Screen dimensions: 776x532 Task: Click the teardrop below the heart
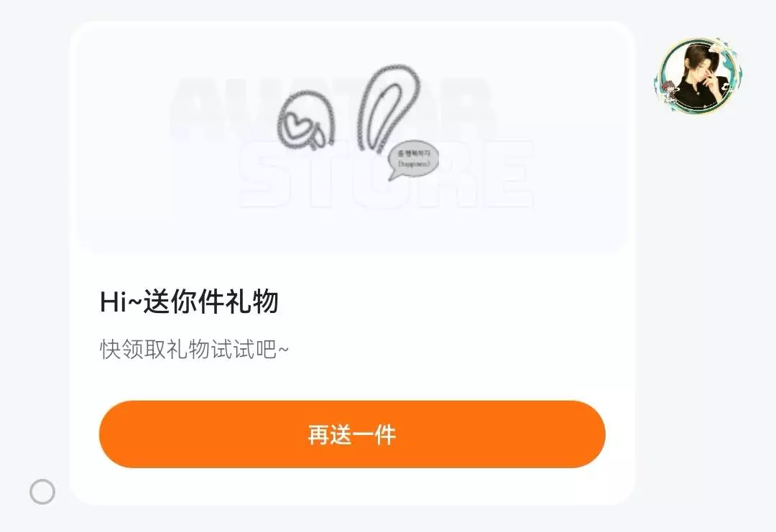coord(318,135)
